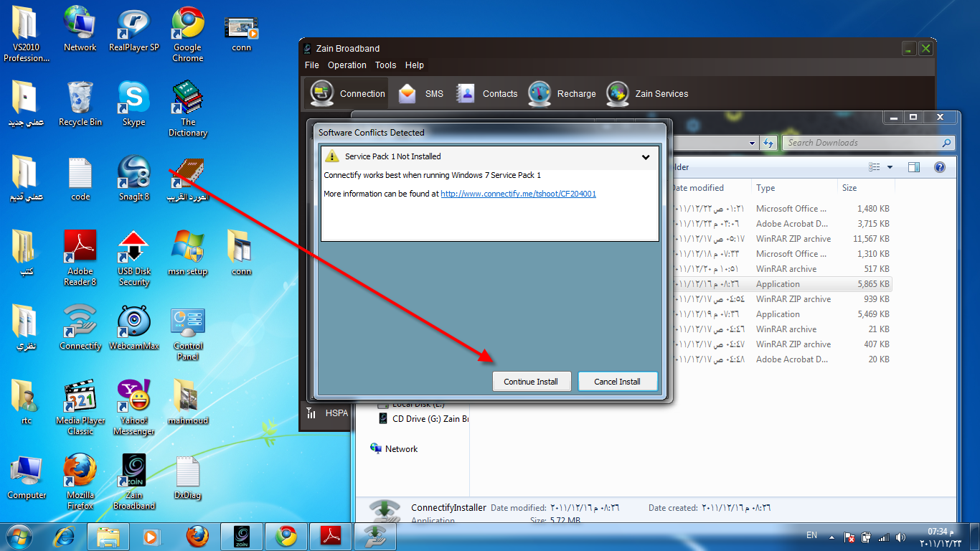Open the volume control in system tray
Image resolution: width=980 pixels, height=551 pixels.
[900, 537]
